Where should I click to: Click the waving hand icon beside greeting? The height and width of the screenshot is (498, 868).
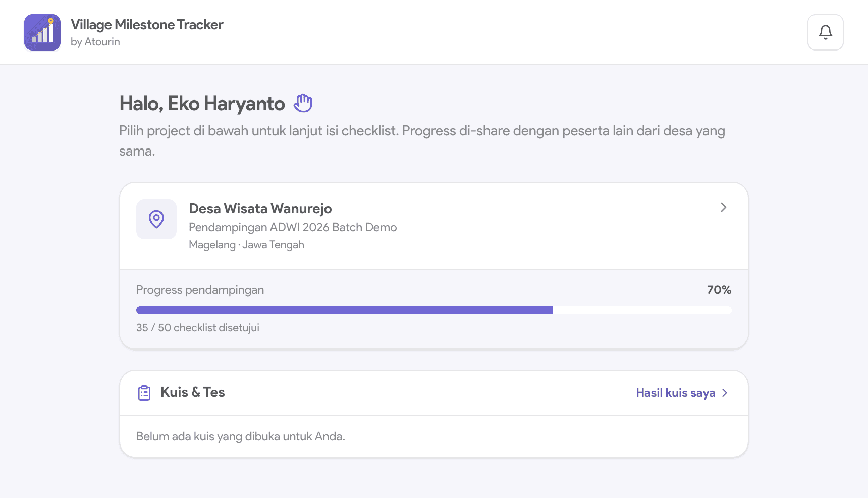pos(303,103)
